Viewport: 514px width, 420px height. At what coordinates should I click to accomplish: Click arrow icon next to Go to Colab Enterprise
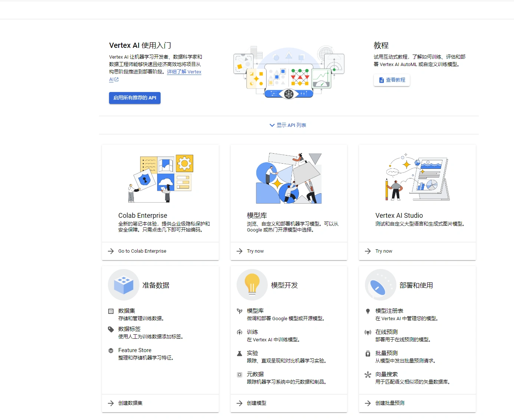coord(111,251)
